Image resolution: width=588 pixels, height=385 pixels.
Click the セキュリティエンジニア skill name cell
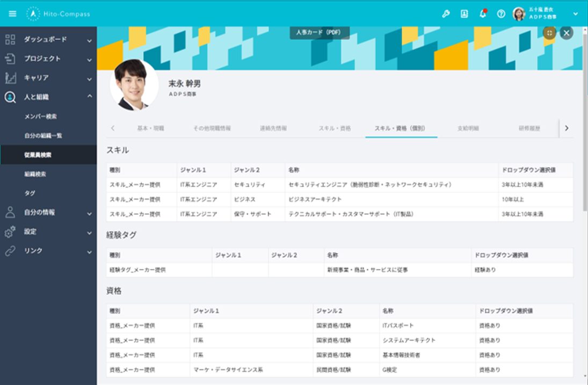click(391, 184)
